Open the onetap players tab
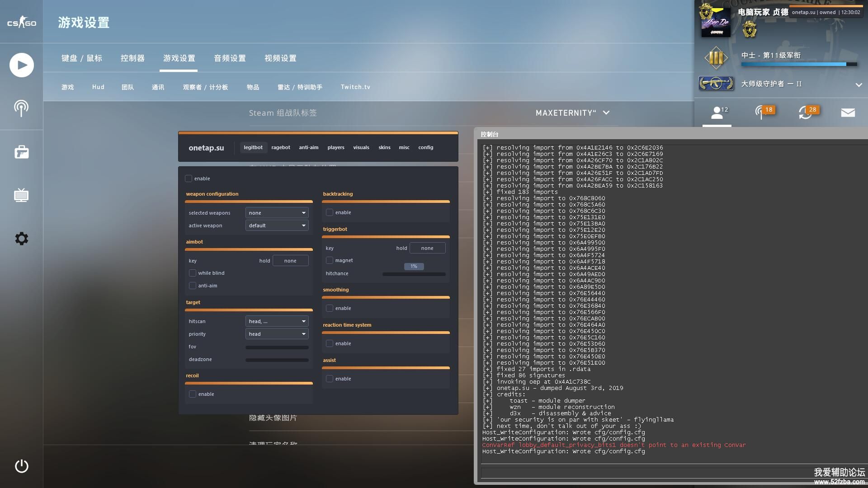This screenshot has height=488, width=868. [336, 147]
